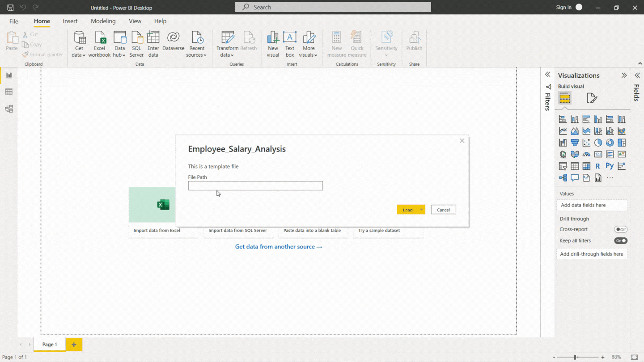The image size is (644, 362).
Task: Toggle Cross-report drill through on
Action: 621,229
